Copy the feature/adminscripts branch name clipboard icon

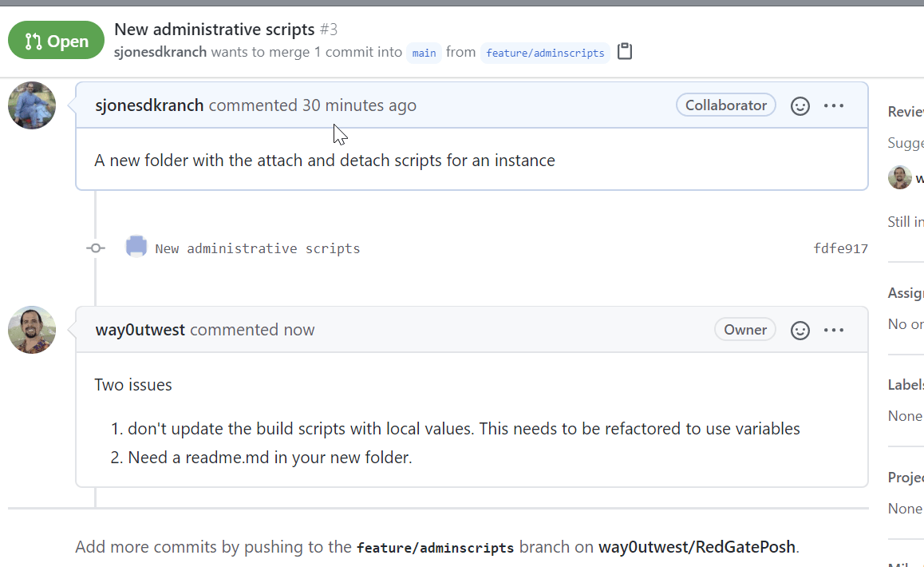(625, 52)
